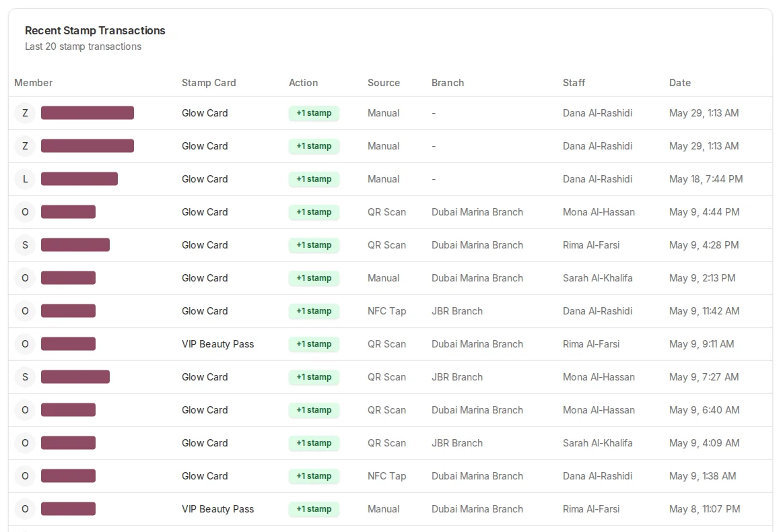Image resolution: width=781 pixels, height=532 pixels.
Task: Click the Action column header
Action: tap(304, 83)
